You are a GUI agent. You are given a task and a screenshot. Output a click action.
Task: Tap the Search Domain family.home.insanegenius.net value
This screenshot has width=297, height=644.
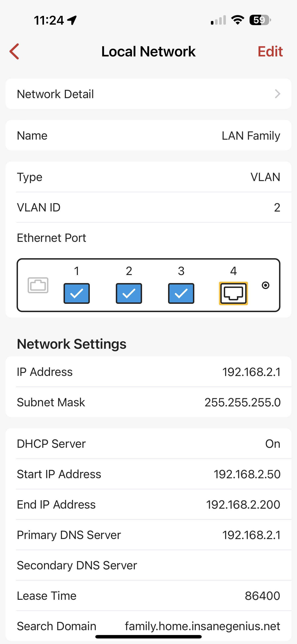pyautogui.click(x=202, y=626)
